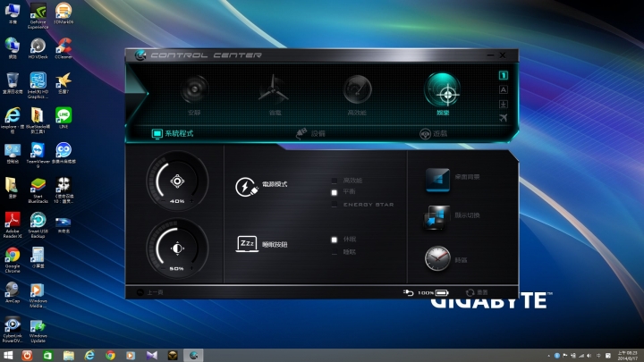Click the Control Center taskbar button
The height and width of the screenshot is (362, 644).
pyautogui.click(x=194, y=356)
